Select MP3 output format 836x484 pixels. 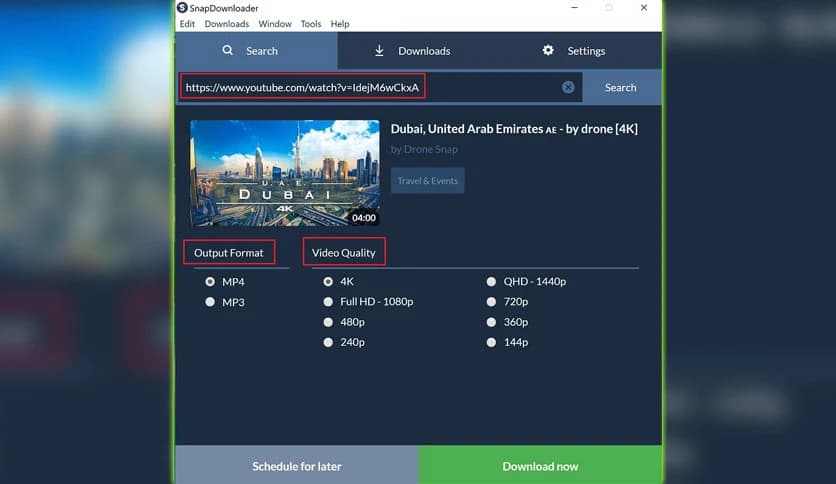(210, 302)
